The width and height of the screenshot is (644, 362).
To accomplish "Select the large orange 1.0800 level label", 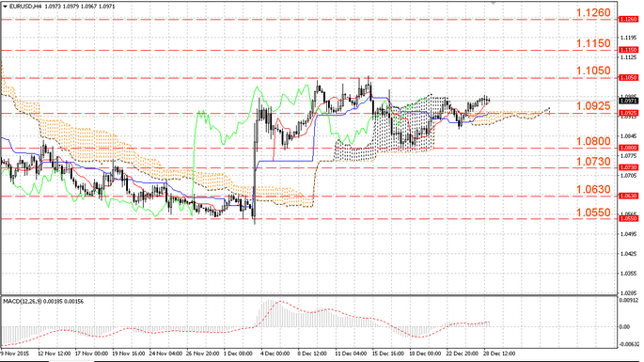I will 593,141.
